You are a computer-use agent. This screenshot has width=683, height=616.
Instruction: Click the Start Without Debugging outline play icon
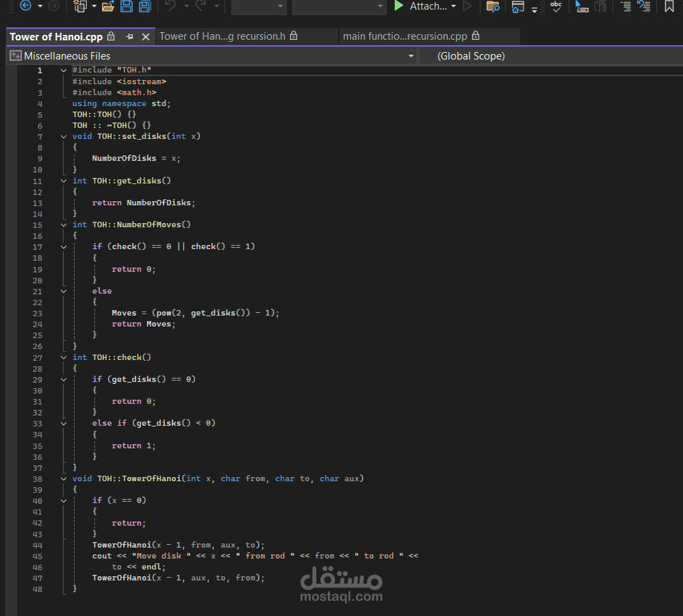[467, 6]
